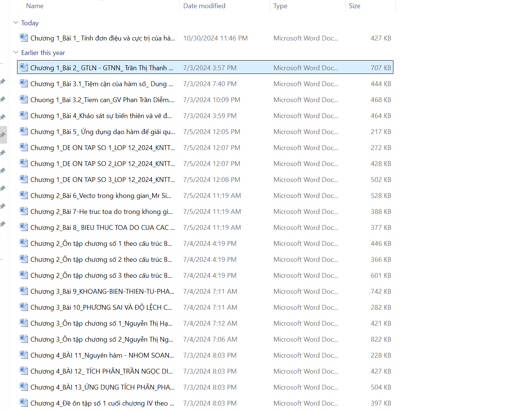This screenshot has width=532, height=410.
Task: Select file name Chương 1_Bài 5_ Ứng dụng đạo hàm
Action: point(103,132)
